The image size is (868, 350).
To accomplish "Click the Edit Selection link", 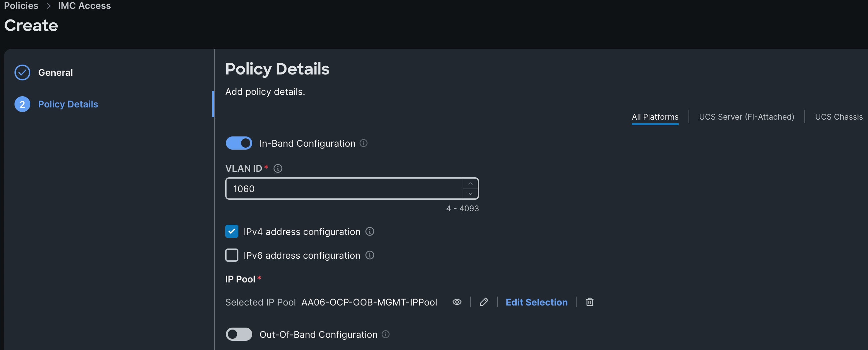I will coord(536,302).
